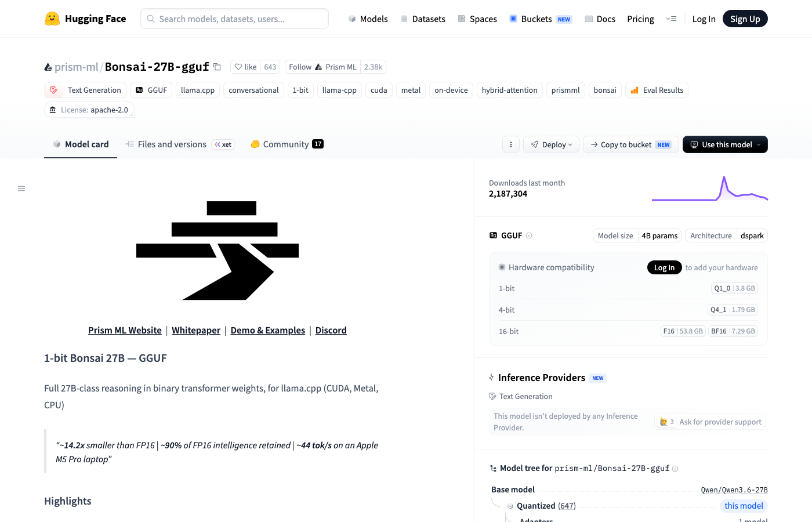The height and width of the screenshot is (522, 812).
Task: Follow Prism ML organization
Action: click(322, 67)
